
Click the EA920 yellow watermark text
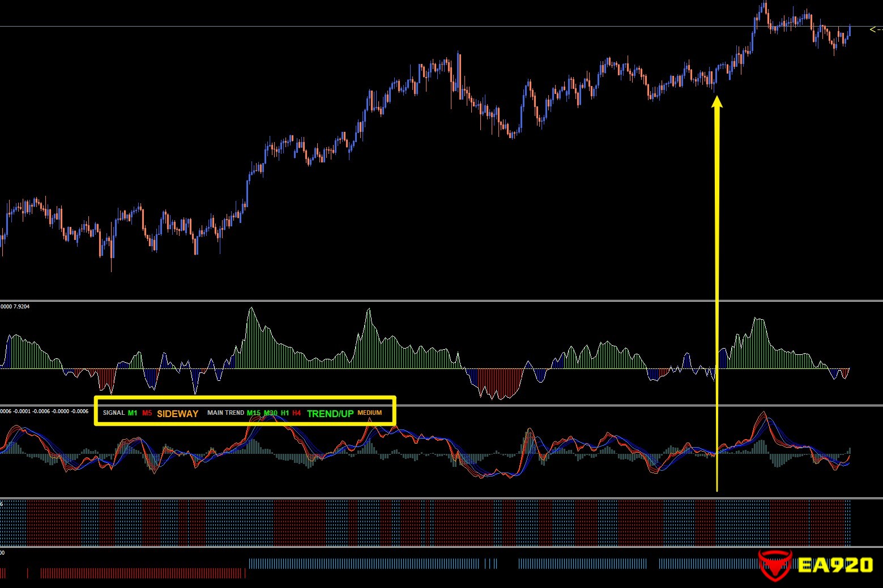835,565
